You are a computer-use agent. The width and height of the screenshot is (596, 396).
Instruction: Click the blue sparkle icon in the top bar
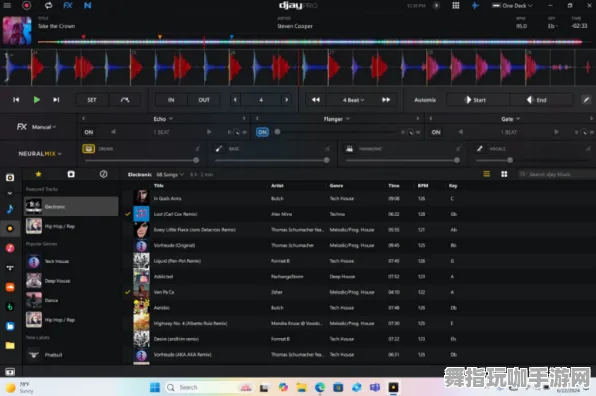coord(475,5)
